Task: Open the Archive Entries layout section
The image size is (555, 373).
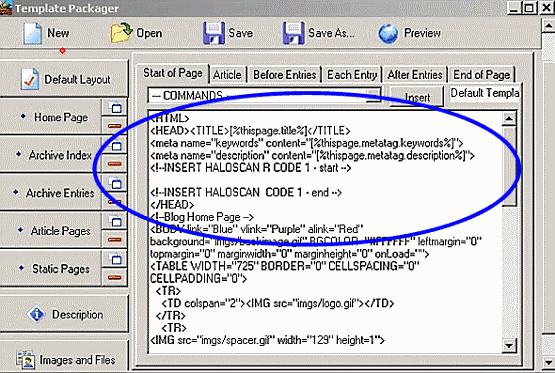Action: pos(51,193)
